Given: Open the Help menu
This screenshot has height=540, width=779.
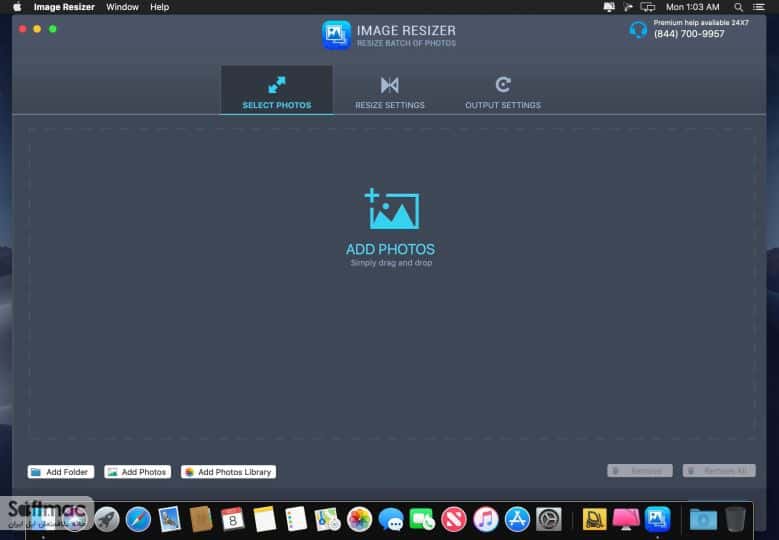Looking at the screenshot, I should [x=159, y=7].
